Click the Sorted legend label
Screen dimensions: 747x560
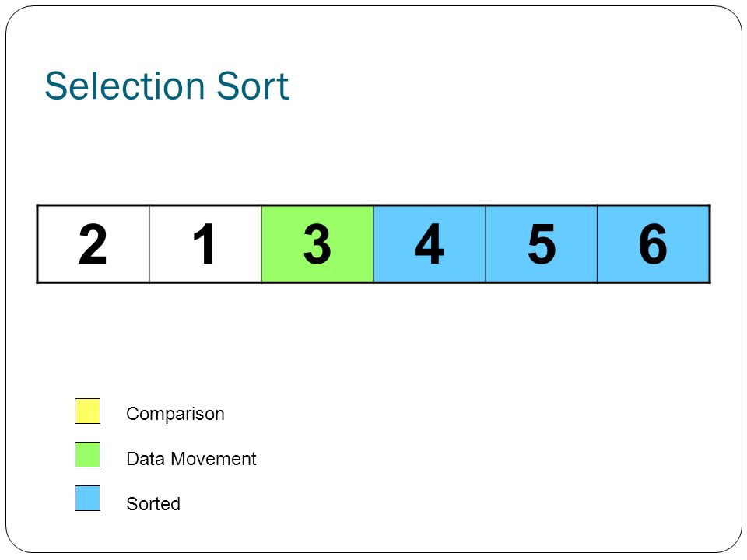(153, 503)
